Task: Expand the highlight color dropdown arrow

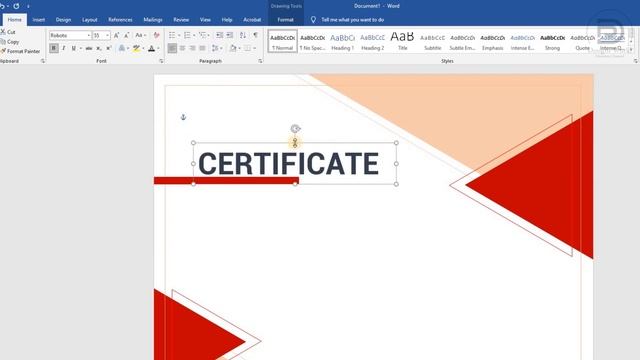Action: click(143, 48)
